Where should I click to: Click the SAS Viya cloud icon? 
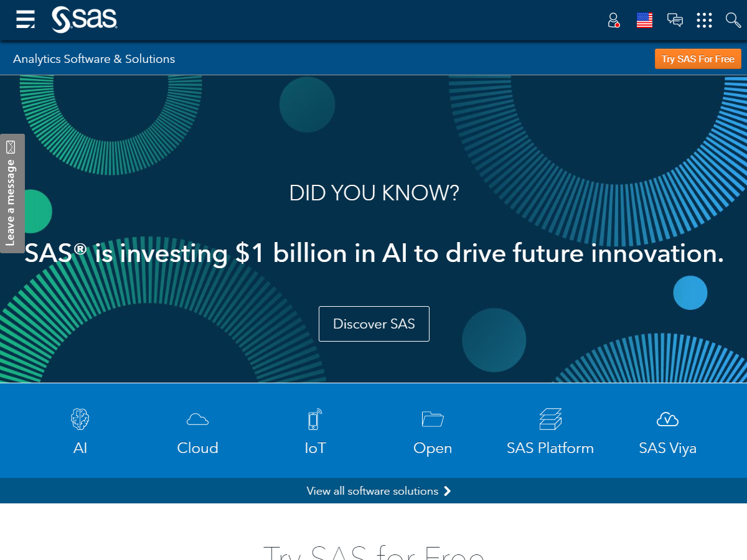coord(667,419)
